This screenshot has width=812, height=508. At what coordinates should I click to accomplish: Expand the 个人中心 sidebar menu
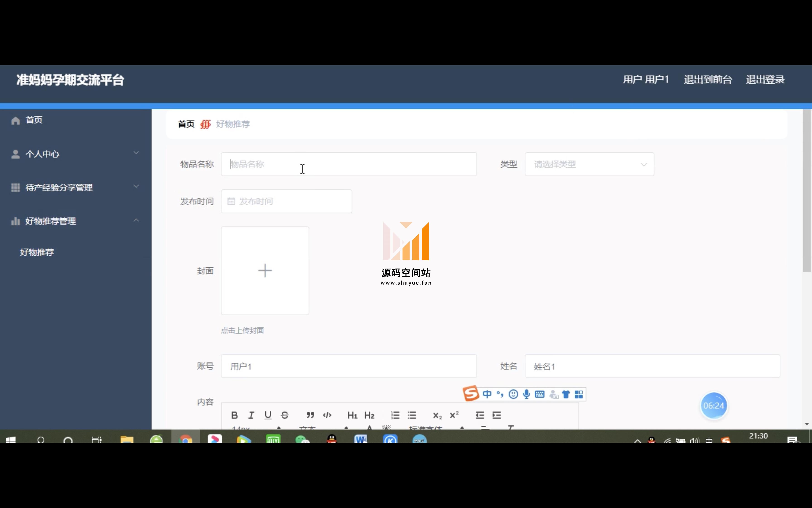(136, 153)
